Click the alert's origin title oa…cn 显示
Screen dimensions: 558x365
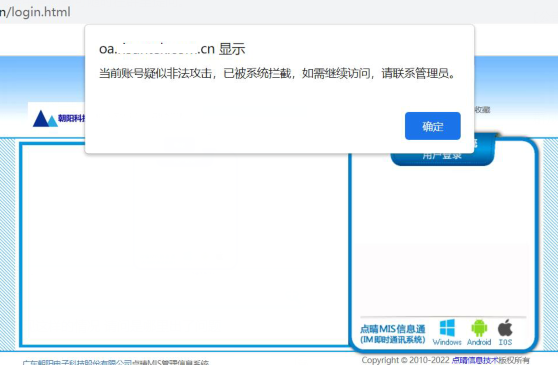pos(172,49)
